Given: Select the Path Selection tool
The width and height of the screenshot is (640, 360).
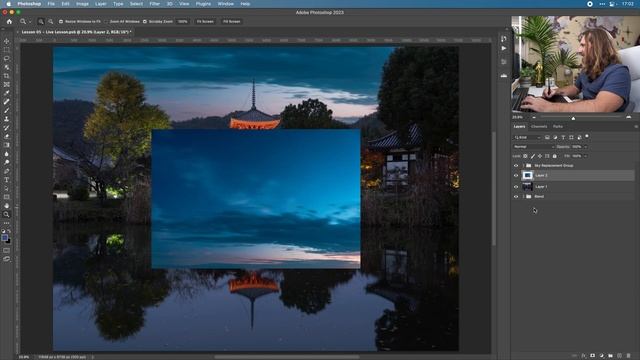Looking at the screenshot, I should tap(7, 189).
